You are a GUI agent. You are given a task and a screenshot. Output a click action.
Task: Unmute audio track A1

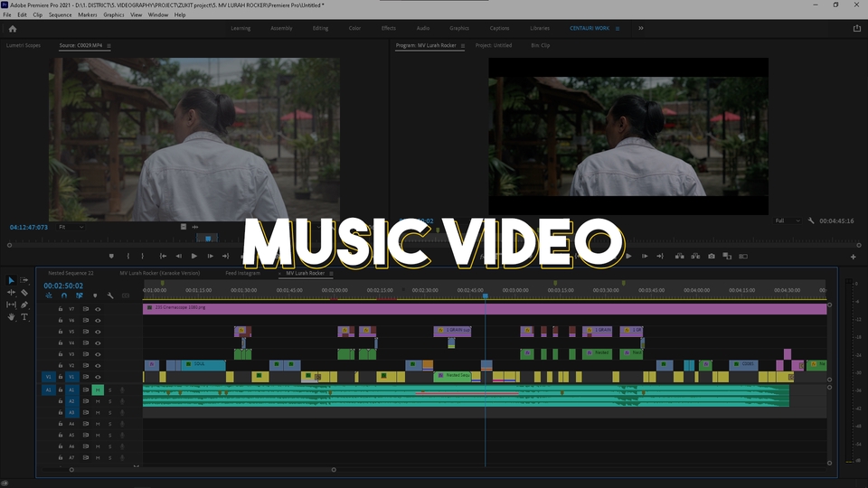coord(98,390)
